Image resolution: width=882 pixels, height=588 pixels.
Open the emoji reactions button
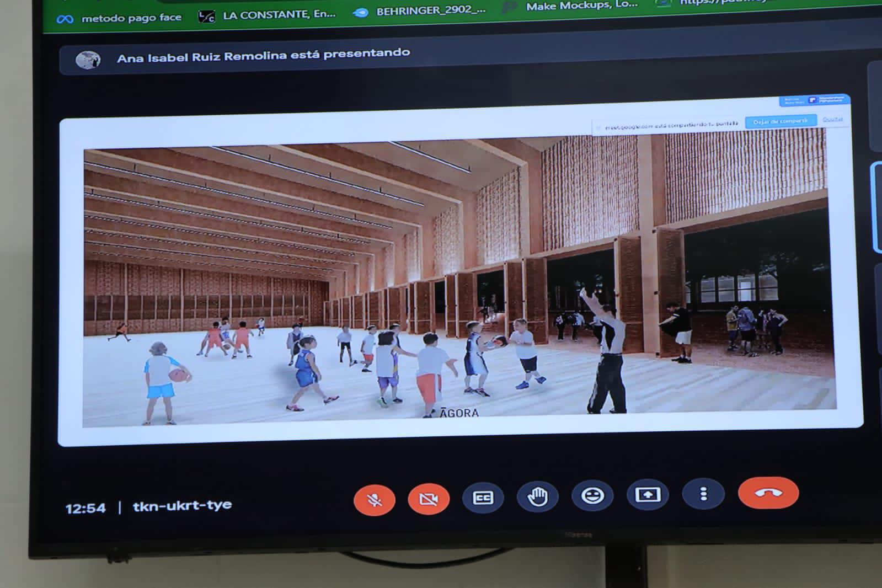592,495
